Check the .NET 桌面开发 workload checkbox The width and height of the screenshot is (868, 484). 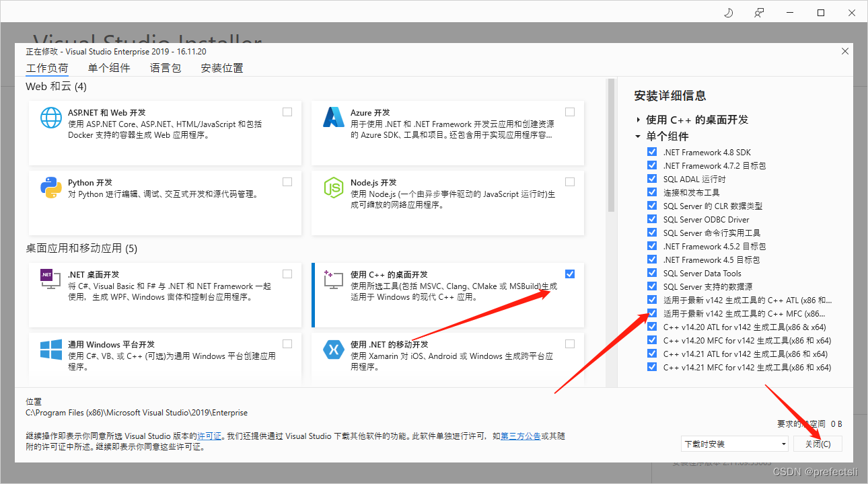click(287, 274)
